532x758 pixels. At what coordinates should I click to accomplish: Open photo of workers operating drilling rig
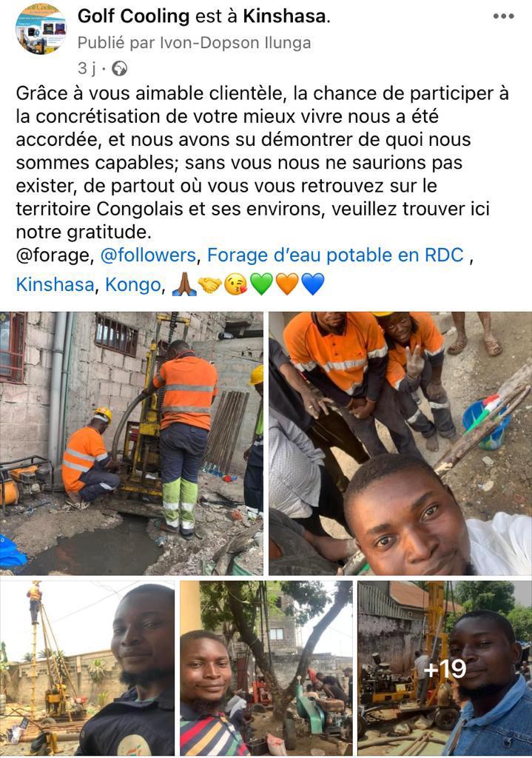point(132,443)
